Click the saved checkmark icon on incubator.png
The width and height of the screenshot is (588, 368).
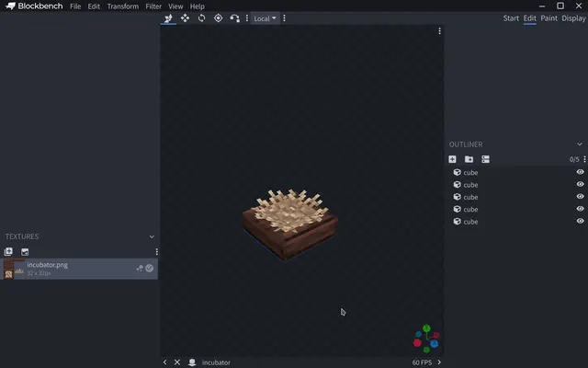point(149,268)
